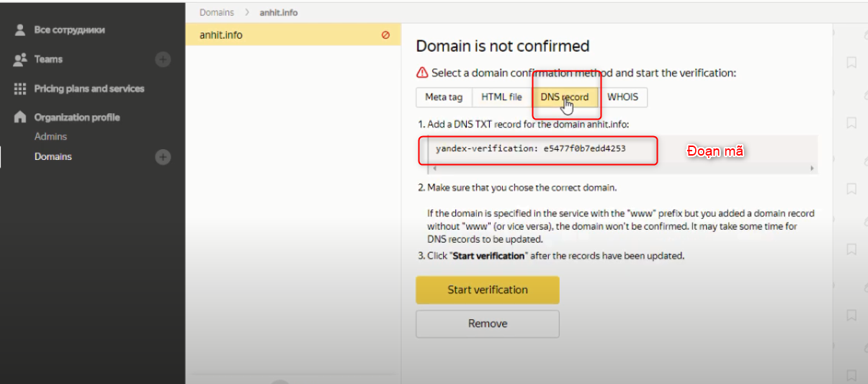Click the yandex-verification code text

click(x=531, y=149)
